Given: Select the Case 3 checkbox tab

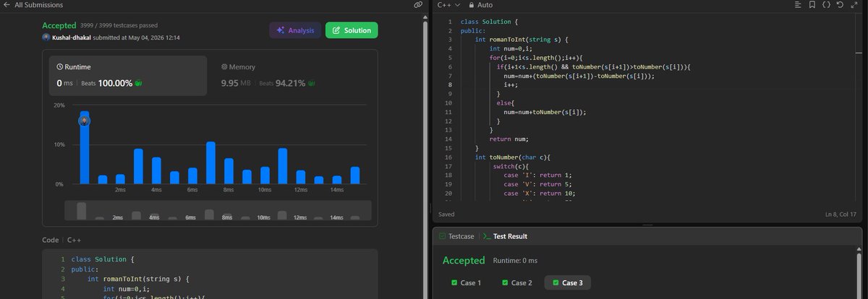Looking at the screenshot, I should pos(568,282).
